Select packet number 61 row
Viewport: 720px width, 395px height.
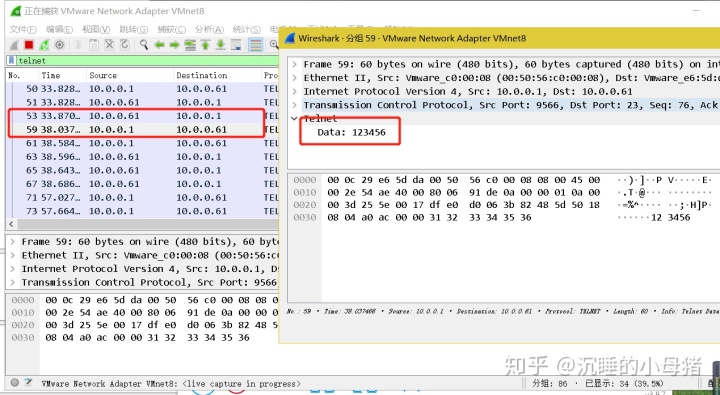tap(143, 143)
